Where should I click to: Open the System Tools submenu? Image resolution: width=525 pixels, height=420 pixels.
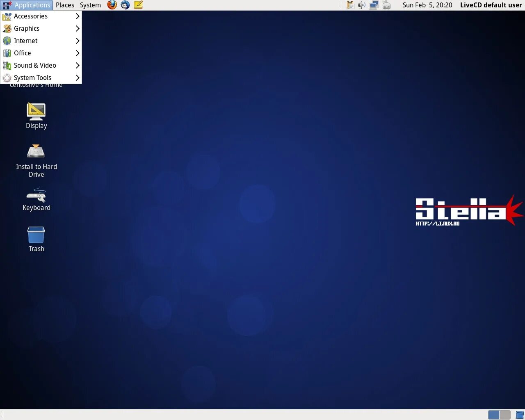pyautogui.click(x=41, y=78)
